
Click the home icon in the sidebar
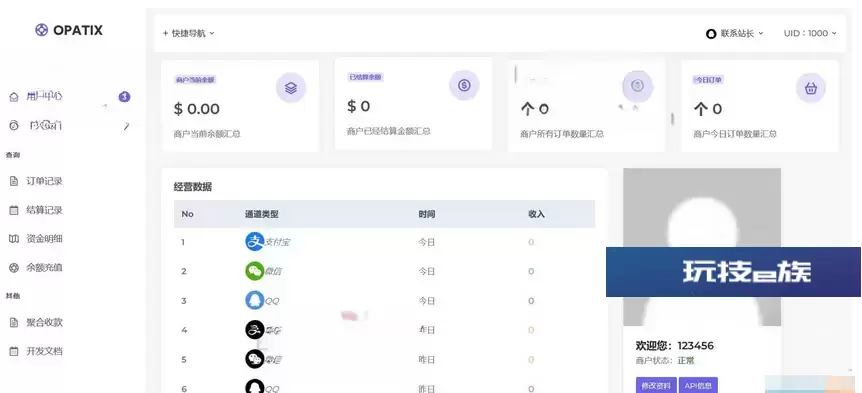(14, 97)
